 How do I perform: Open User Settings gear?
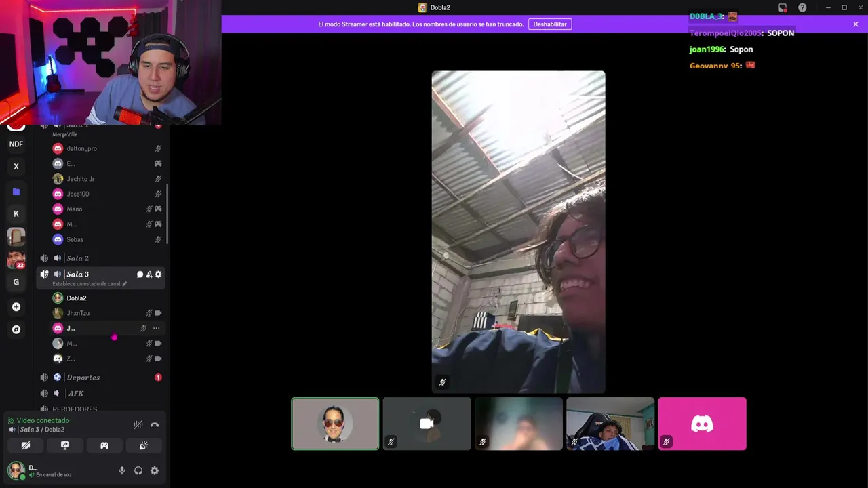(x=155, y=470)
